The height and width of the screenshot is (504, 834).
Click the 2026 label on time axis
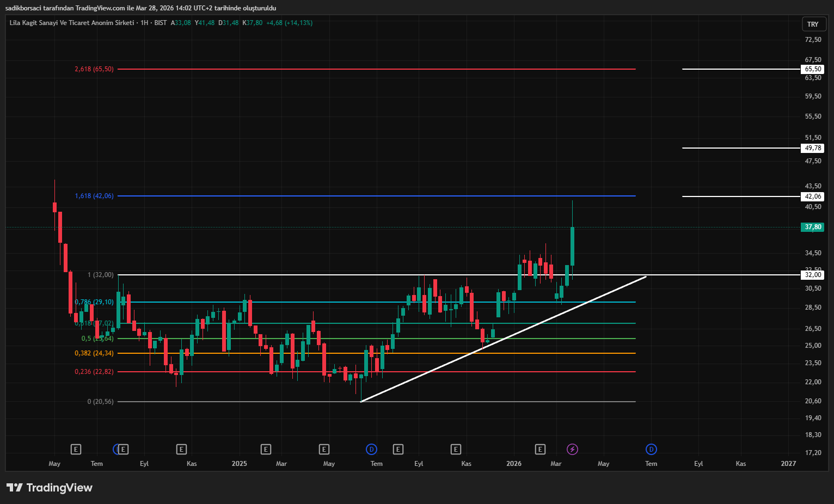pos(513,464)
